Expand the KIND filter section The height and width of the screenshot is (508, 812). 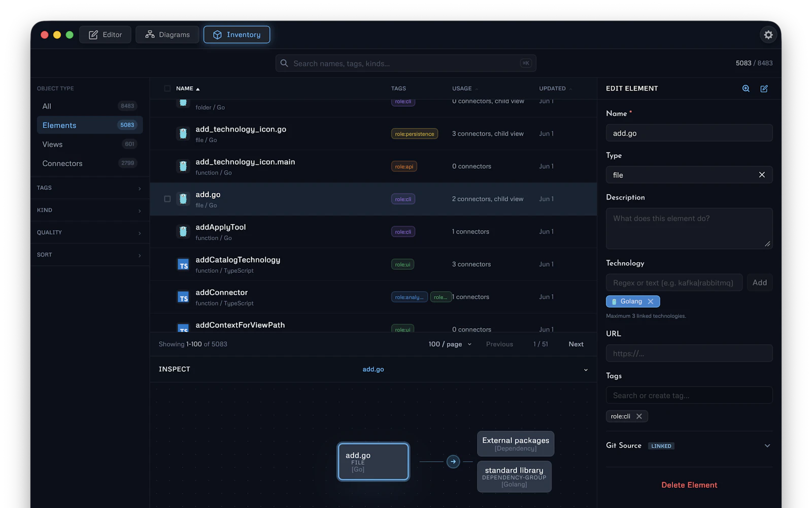(89, 210)
